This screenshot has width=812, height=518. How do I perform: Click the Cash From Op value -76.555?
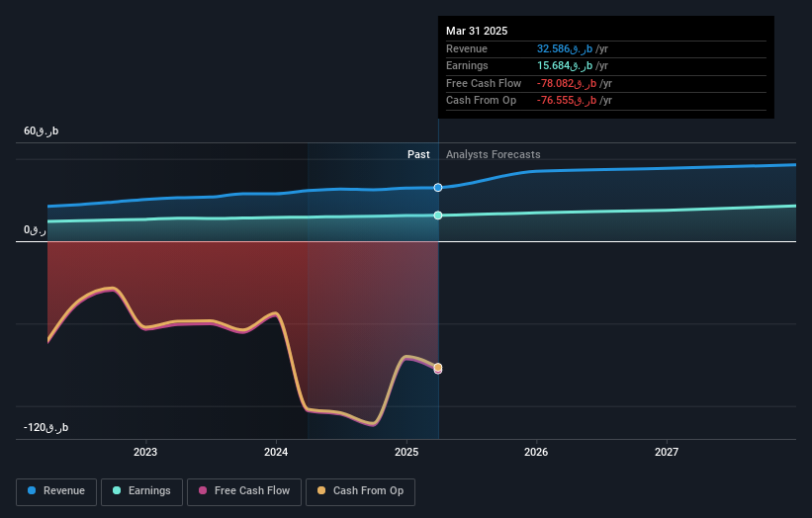tap(567, 101)
